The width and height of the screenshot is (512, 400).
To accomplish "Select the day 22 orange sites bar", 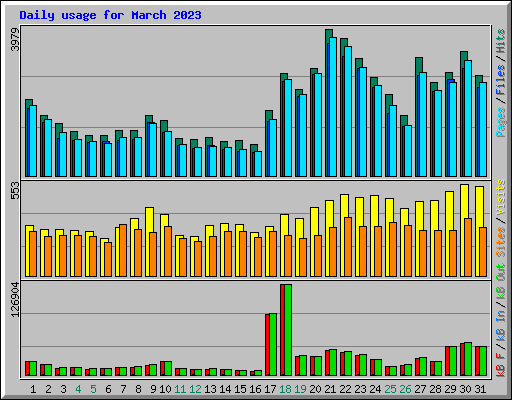I will click(348, 247).
